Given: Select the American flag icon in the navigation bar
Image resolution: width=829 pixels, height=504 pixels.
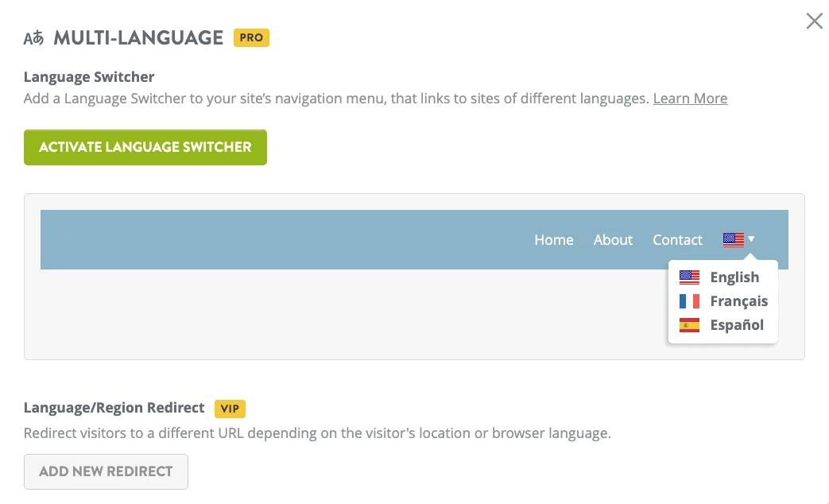Looking at the screenshot, I should pyautogui.click(x=732, y=239).
